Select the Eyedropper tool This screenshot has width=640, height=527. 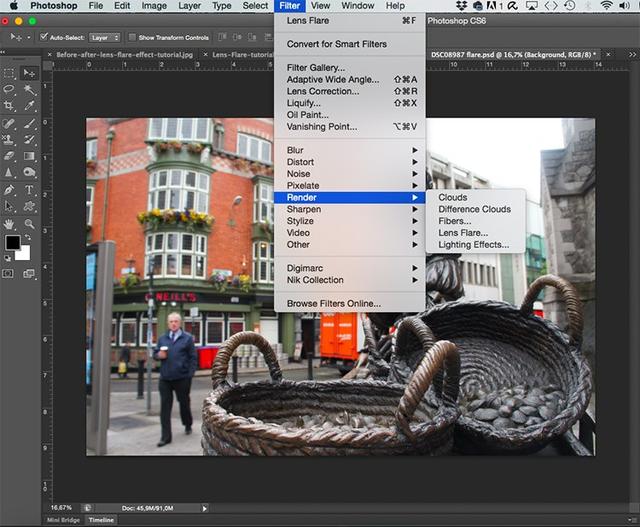(29, 106)
